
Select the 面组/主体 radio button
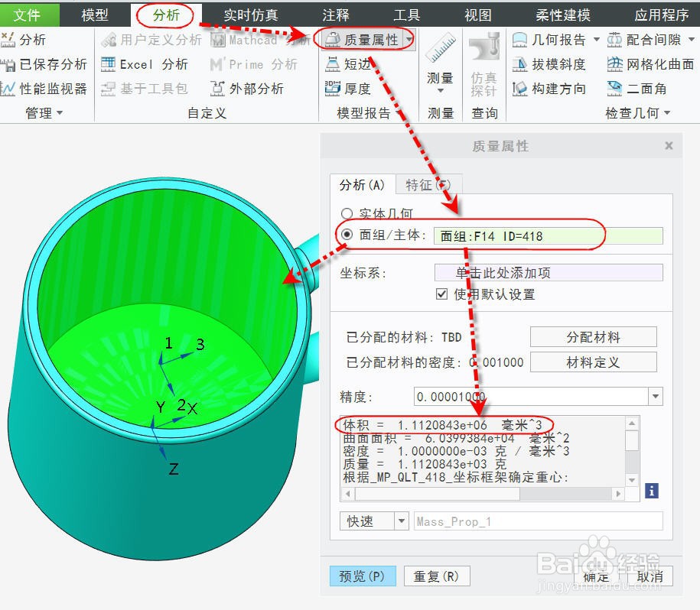pyautogui.click(x=347, y=235)
